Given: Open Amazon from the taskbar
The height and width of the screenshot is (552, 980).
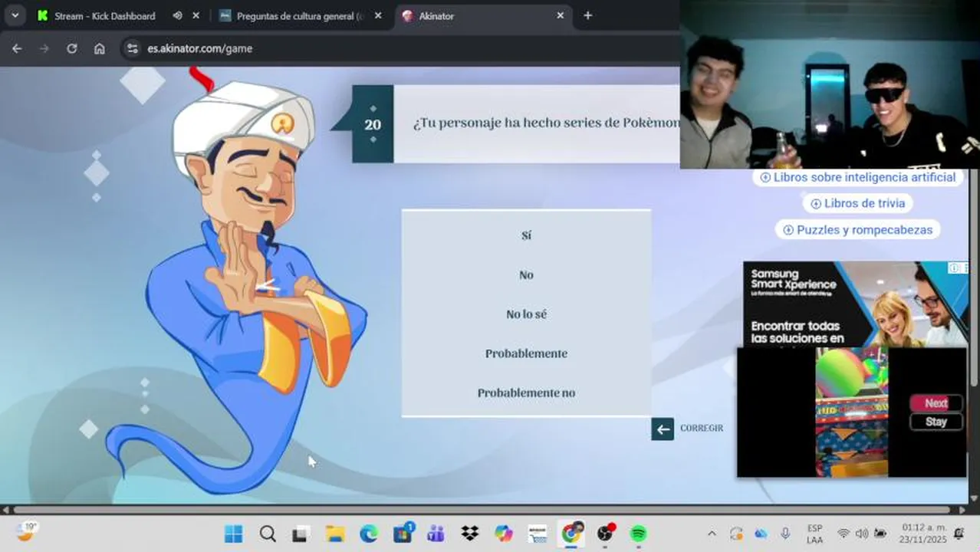Looking at the screenshot, I should 538,534.
